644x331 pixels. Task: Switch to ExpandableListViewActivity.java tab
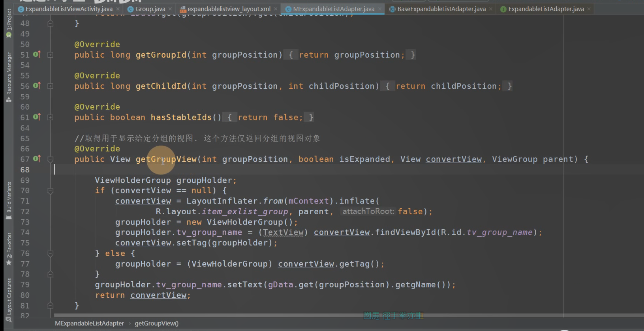click(69, 9)
